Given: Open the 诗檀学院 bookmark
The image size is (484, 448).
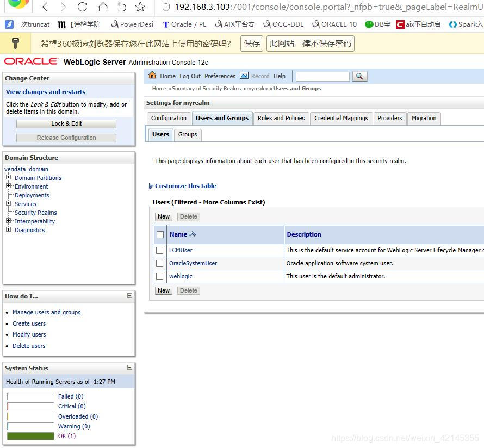Looking at the screenshot, I should [79, 24].
